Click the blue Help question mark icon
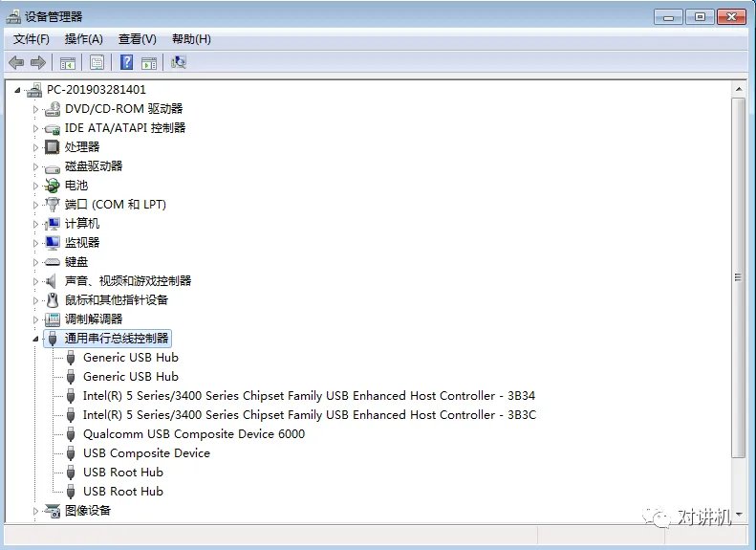The image size is (756, 550). coord(126,62)
